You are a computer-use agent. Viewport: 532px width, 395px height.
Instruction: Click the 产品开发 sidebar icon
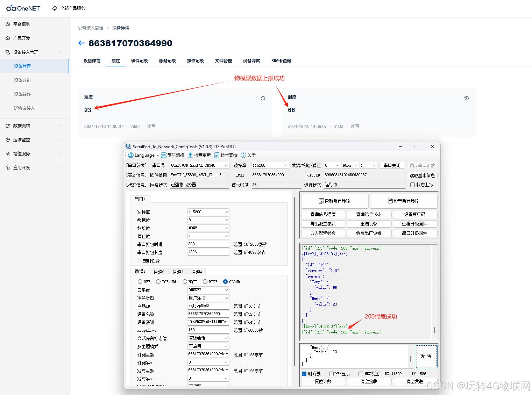pyautogui.click(x=8, y=38)
